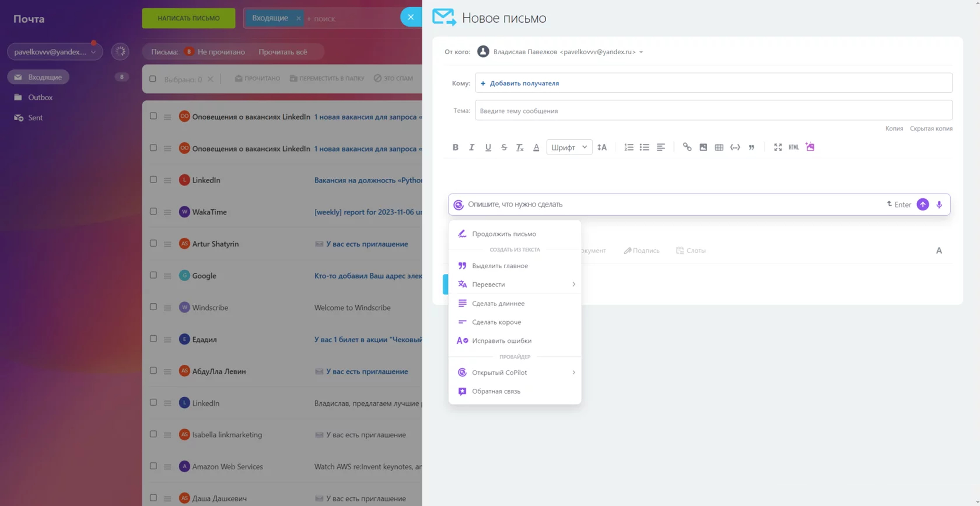Screen dimensions: 980x506
Task: Expand the pavelkovvv@yandex account selector
Action: click(x=55, y=52)
